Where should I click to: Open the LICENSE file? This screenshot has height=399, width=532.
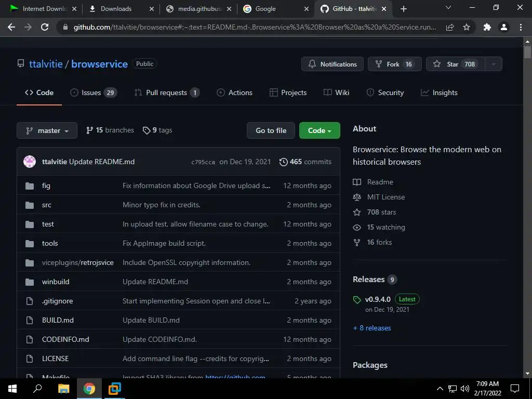click(x=55, y=358)
